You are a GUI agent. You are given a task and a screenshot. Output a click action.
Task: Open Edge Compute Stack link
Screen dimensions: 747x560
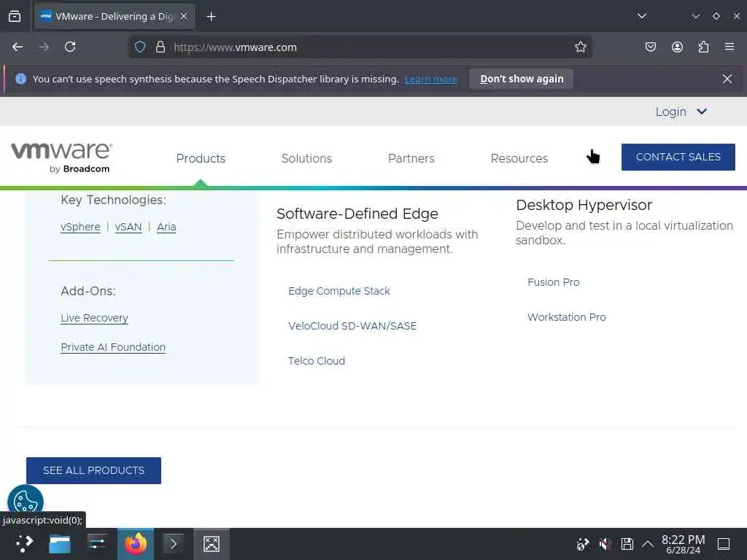coord(338,291)
